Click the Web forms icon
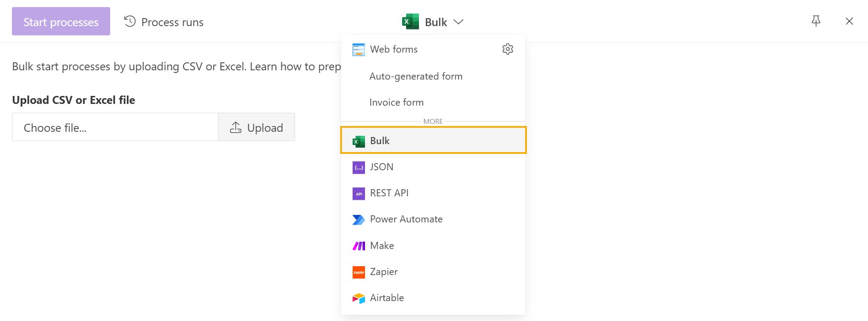The width and height of the screenshot is (868, 321). [x=359, y=50]
